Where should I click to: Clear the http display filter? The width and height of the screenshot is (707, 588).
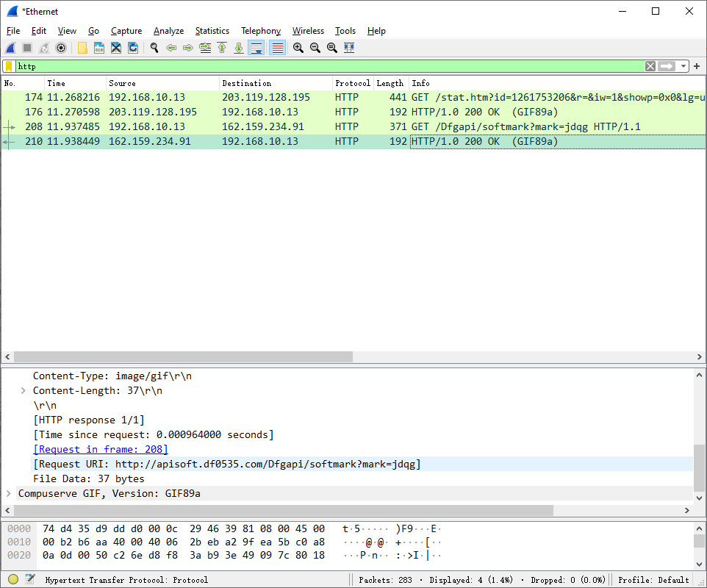tap(650, 66)
